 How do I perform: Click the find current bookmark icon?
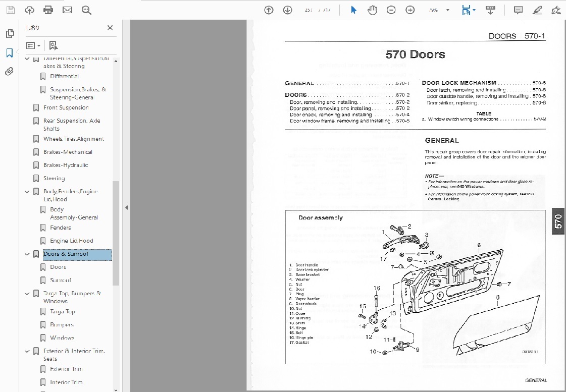[54, 45]
